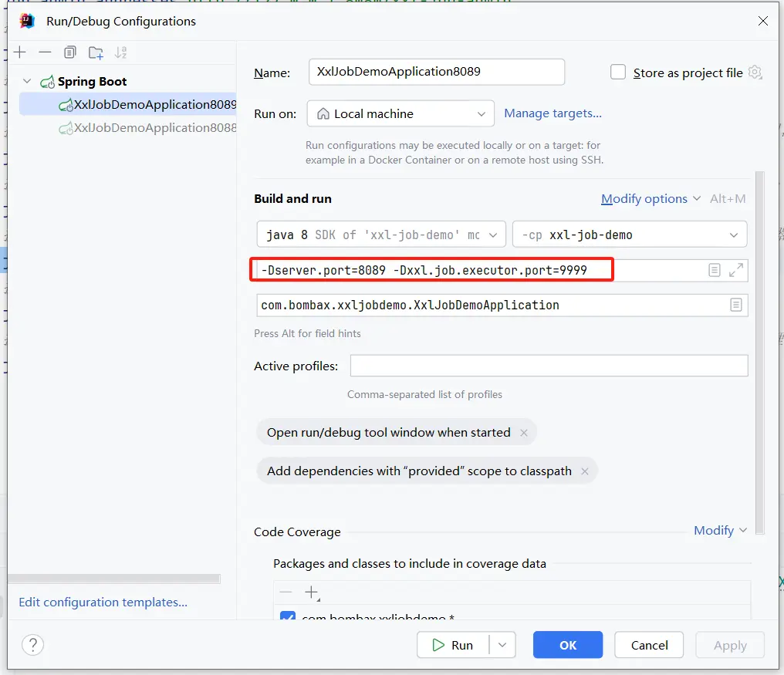Viewport: 784px width, 675px height.
Task: Open the gear icon beside Store as project file
Action: [x=755, y=73]
